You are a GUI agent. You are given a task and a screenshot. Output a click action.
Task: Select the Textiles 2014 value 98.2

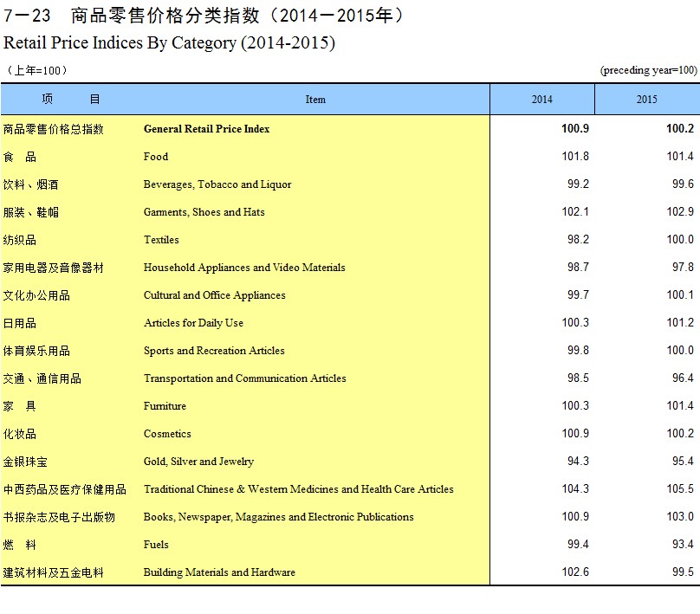[x=578, y=240]
